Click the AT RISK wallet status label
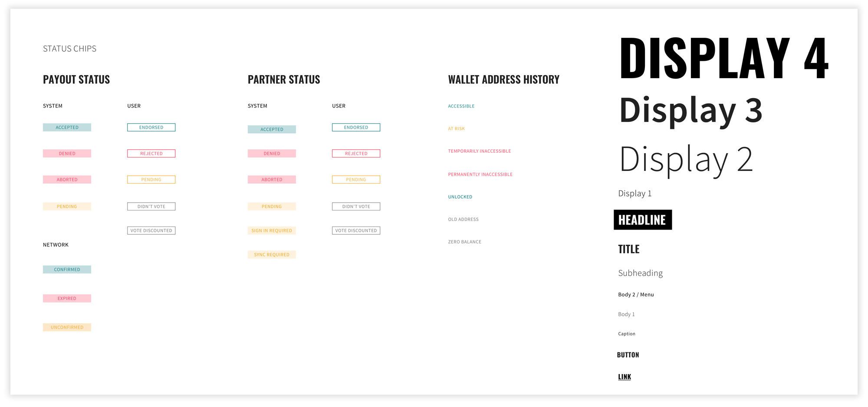The image size is (868, 407). pos(456,128)
